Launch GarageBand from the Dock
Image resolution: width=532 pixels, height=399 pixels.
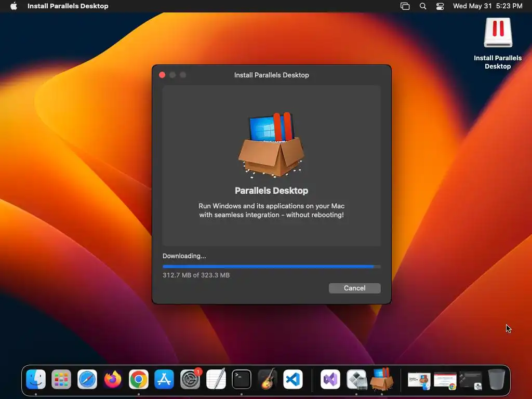pos(268,379)
